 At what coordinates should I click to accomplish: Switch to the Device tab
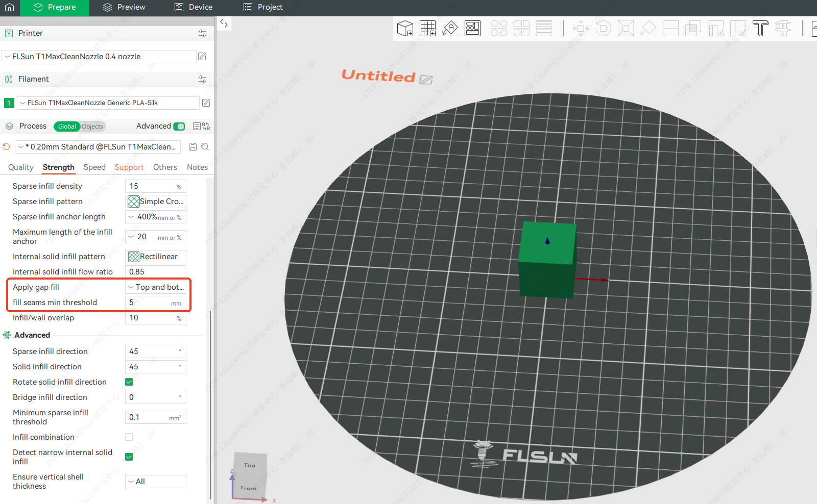click(194, 7)
